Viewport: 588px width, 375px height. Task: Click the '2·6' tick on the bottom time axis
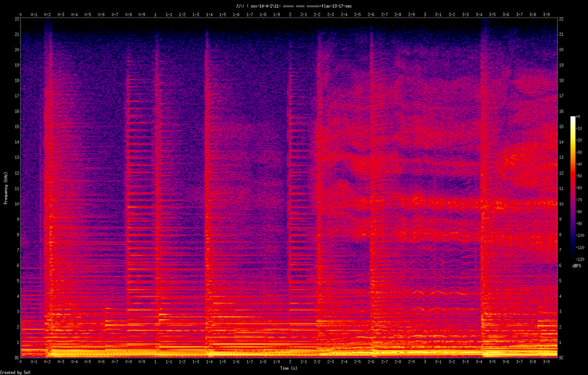click(371, 362)
